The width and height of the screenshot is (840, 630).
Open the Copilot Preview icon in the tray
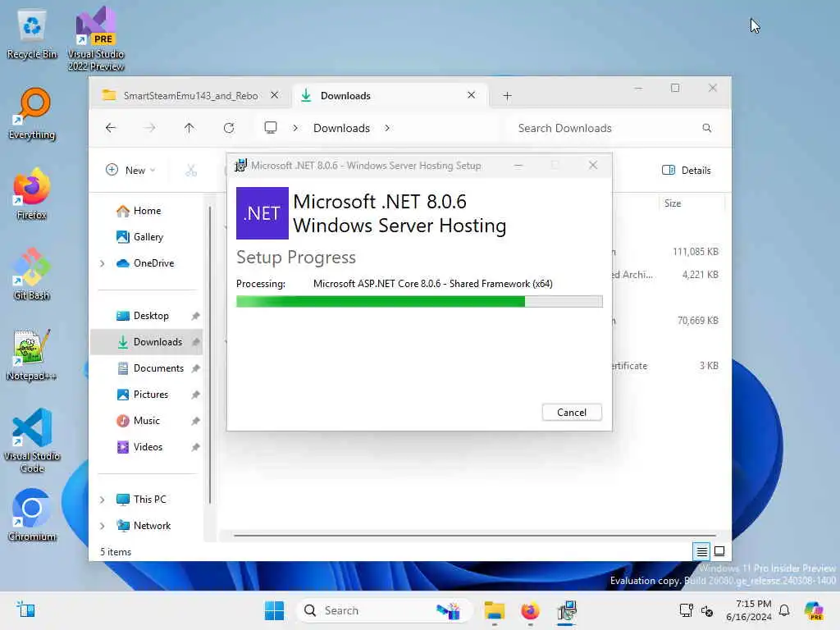pos(814,610)
